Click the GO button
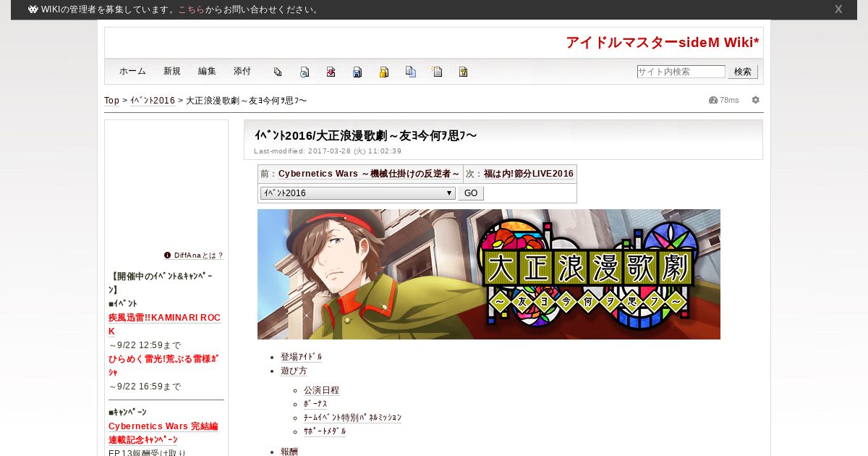The image size is (868, 456). click(x=471, y=193)
